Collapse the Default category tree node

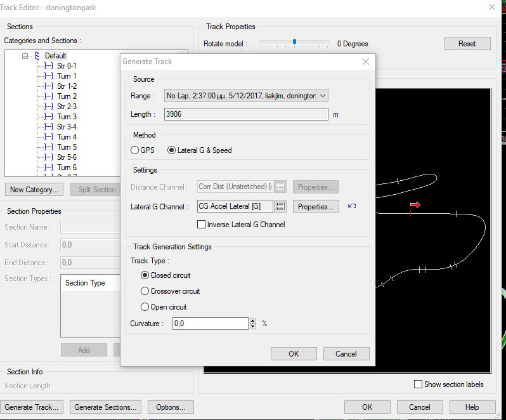point(25,56)
